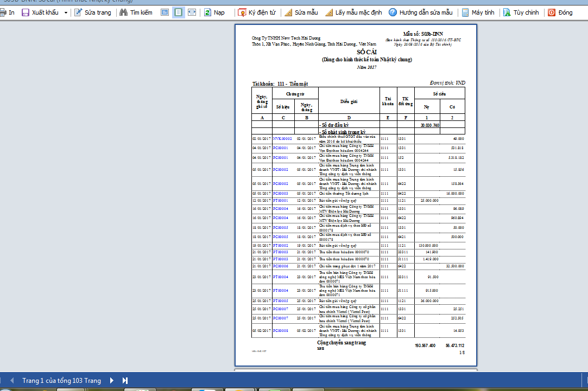
Task: Go to the next page arrow
Action: (112, 381)
